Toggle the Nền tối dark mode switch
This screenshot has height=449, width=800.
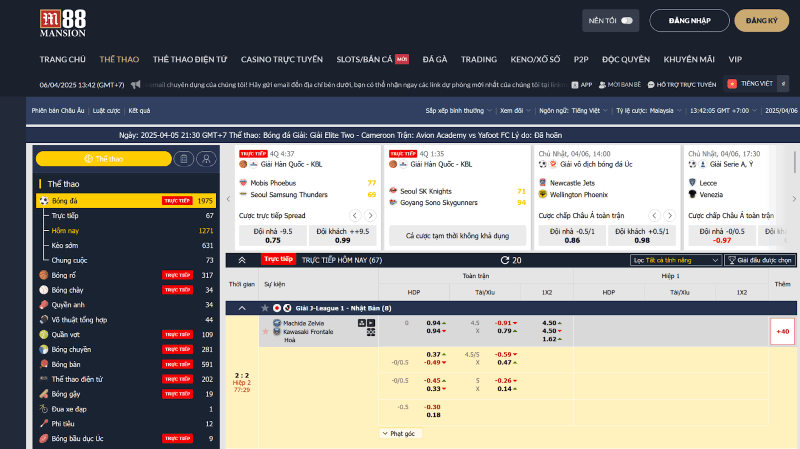pyautogui.click(x=627, y=21)
